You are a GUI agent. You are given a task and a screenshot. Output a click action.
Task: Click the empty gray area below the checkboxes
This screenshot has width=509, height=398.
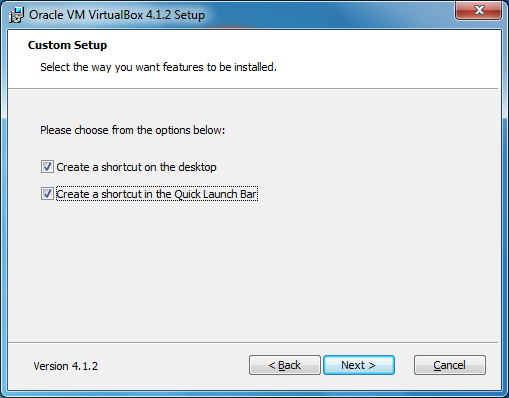pos(253,270)
